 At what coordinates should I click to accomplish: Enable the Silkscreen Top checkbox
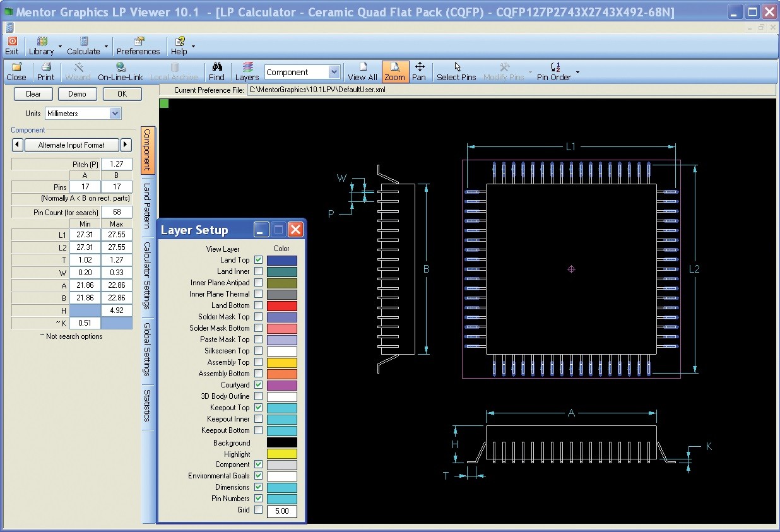click(259, 351)
